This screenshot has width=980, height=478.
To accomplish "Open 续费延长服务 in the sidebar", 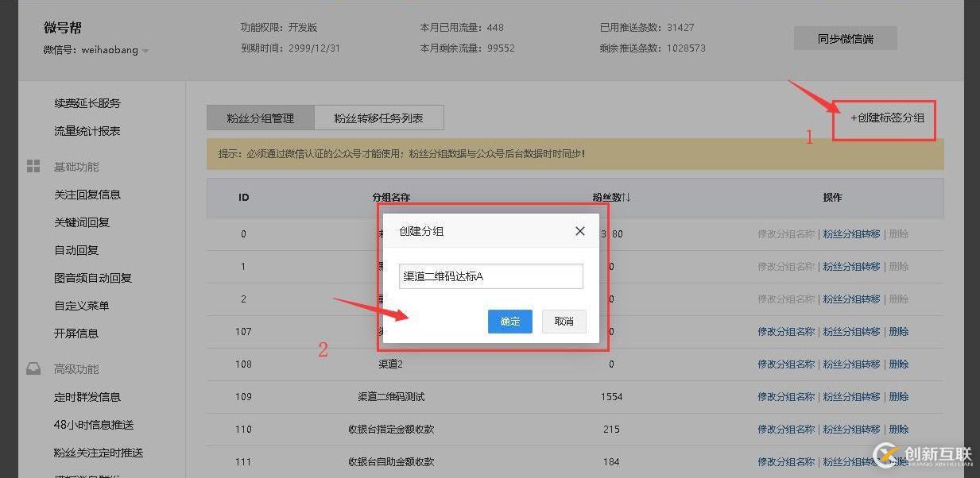I will coord(87,103).
